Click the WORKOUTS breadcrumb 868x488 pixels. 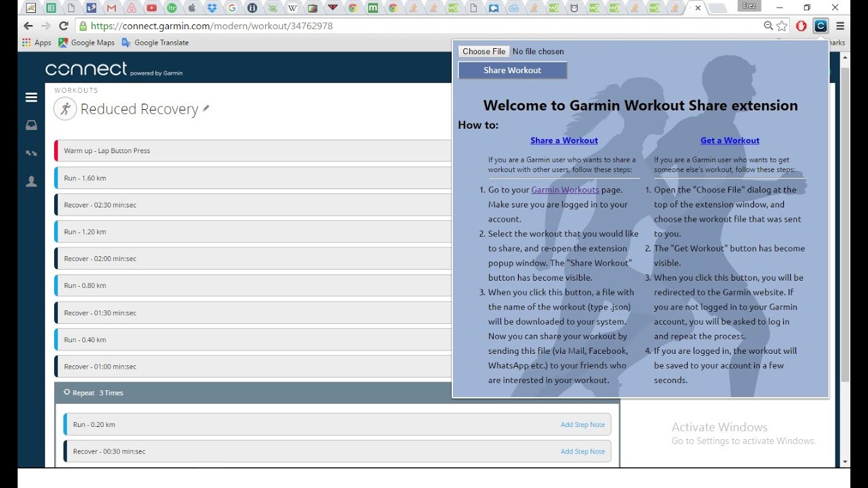click(76, 90)
